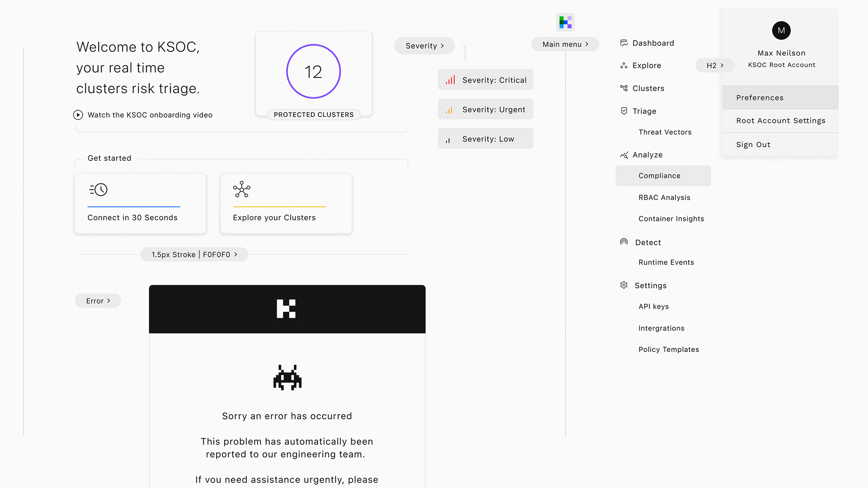Click the Get started section heading
The height and width of the screenshot is (488, 868).
coord(109,158)
